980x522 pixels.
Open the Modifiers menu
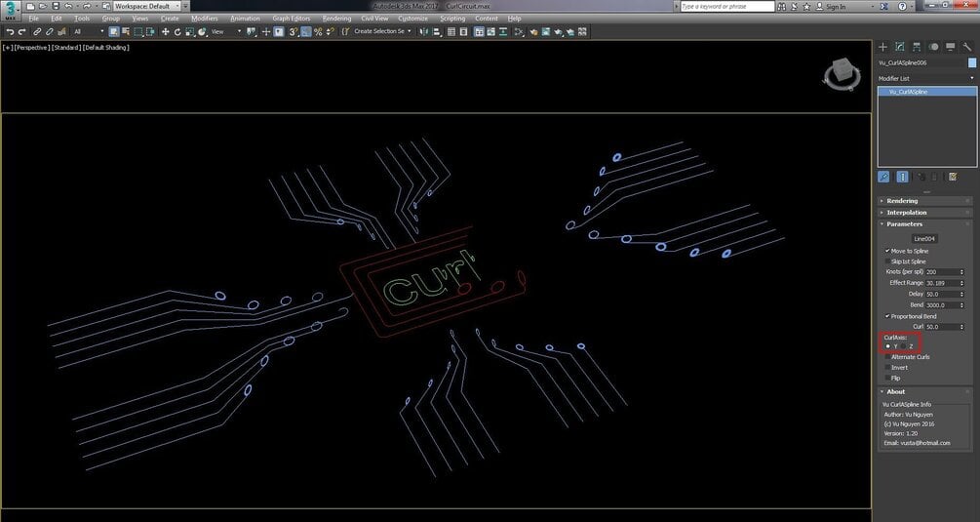coord(205,19)
